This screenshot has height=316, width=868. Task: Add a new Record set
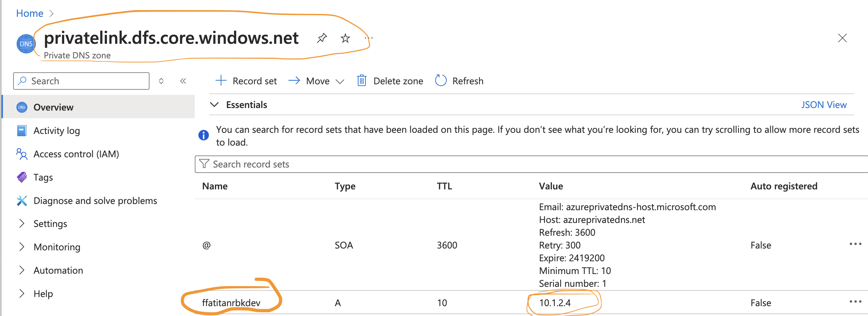[x=246, y=81]
